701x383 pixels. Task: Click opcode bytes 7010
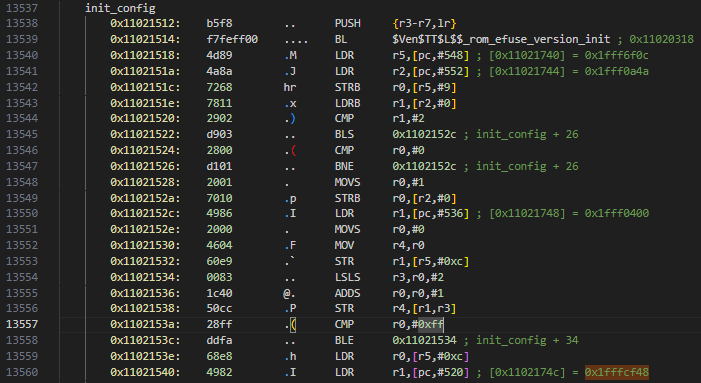tap(219, 198)
